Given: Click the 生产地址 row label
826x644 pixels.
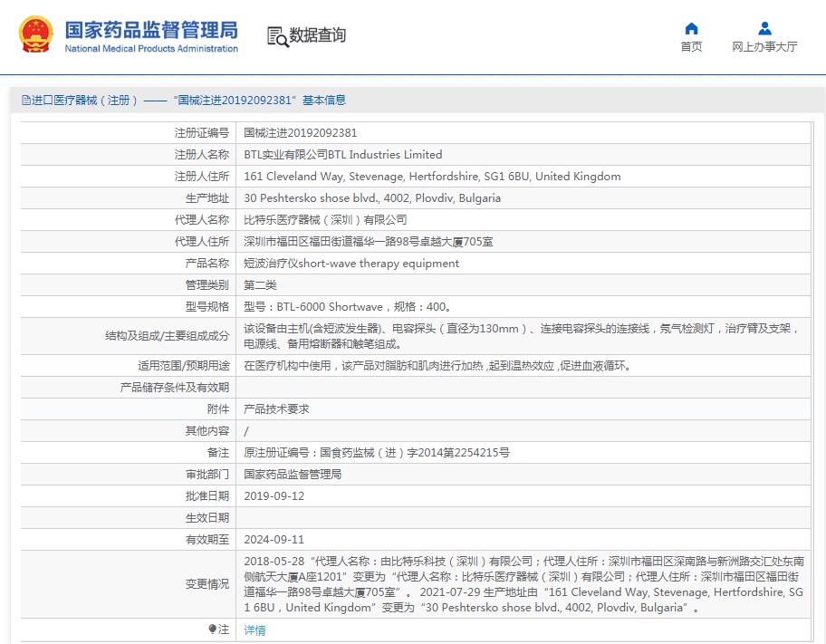Looking at the screenshot, I should (x=207, y=198).
